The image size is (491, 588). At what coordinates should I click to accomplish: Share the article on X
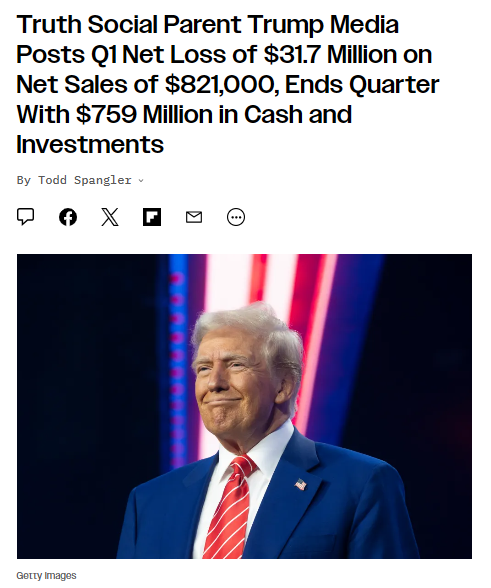(x=110, y=217)
